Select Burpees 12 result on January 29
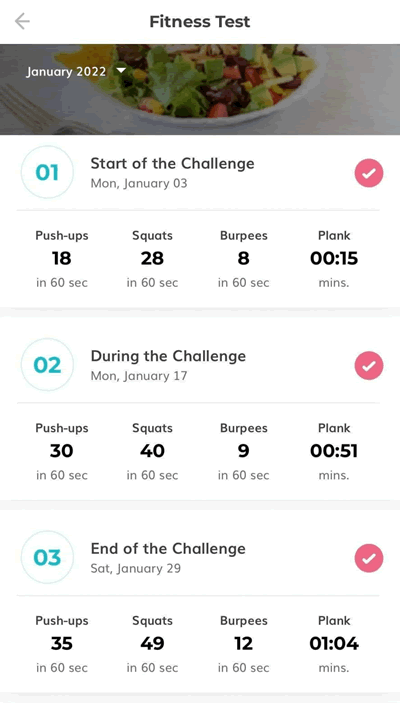 (243, 644)
